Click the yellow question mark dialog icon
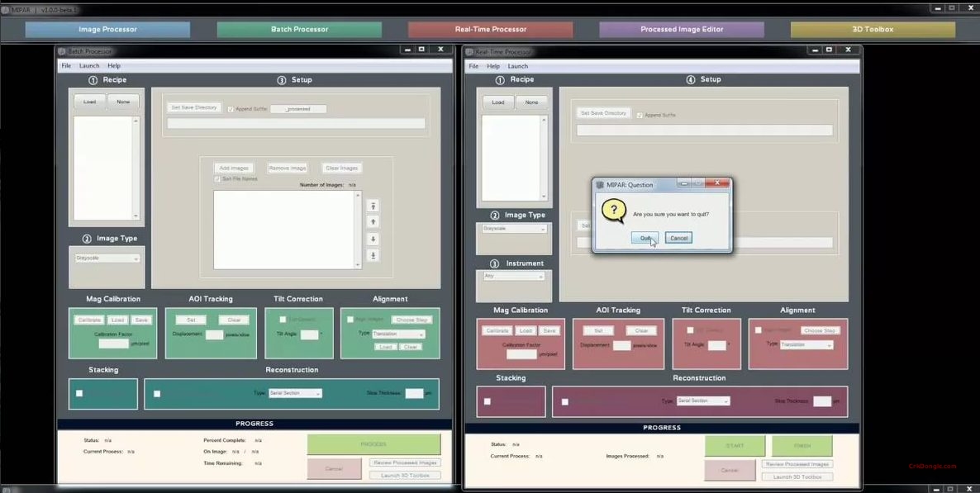The image size is (980, 493). click(613, 211)
